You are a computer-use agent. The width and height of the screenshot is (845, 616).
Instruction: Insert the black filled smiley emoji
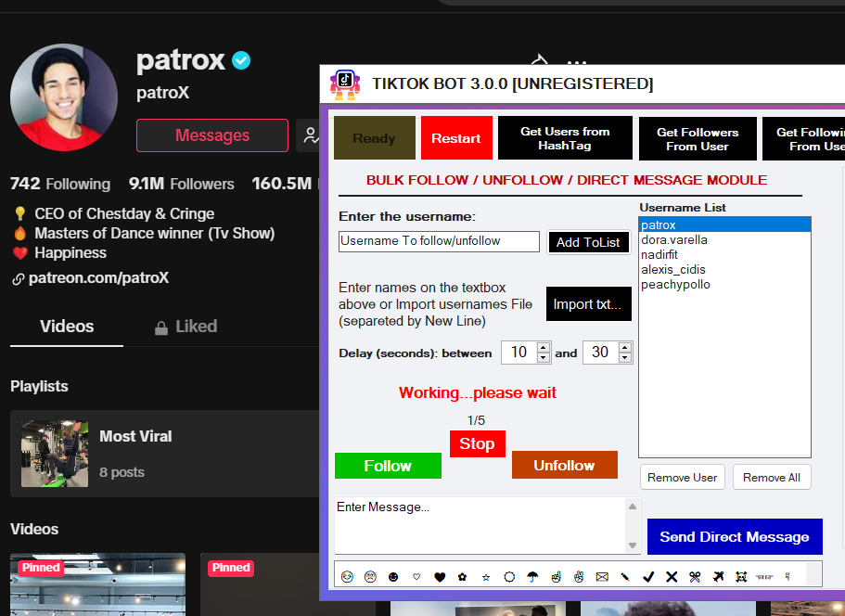point(393,577)
